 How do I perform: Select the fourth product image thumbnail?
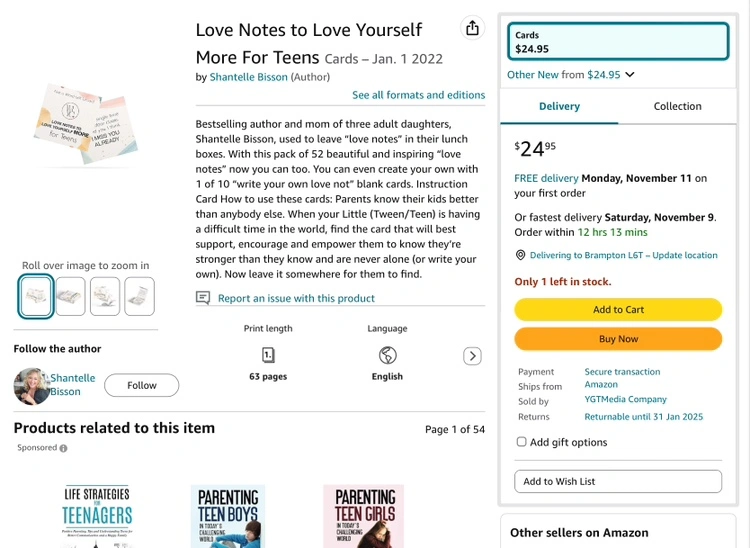[139, 296]
